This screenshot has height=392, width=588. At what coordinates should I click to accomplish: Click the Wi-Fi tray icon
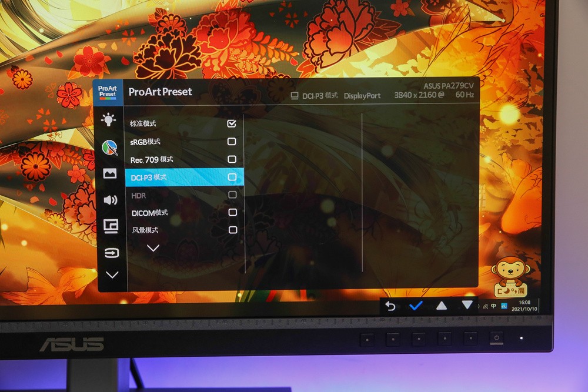[486, 306]
